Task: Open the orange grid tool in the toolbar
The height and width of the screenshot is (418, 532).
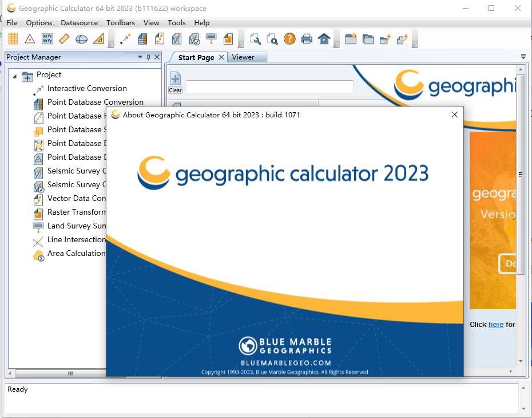Action: click(13, 39)
